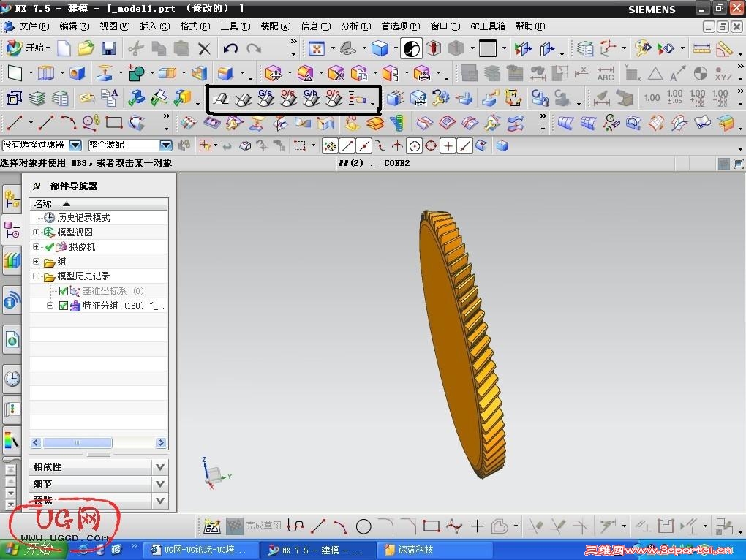
Task: Open the selection filter dropdown
Action: pyautogui.click(x=75, y=145)
